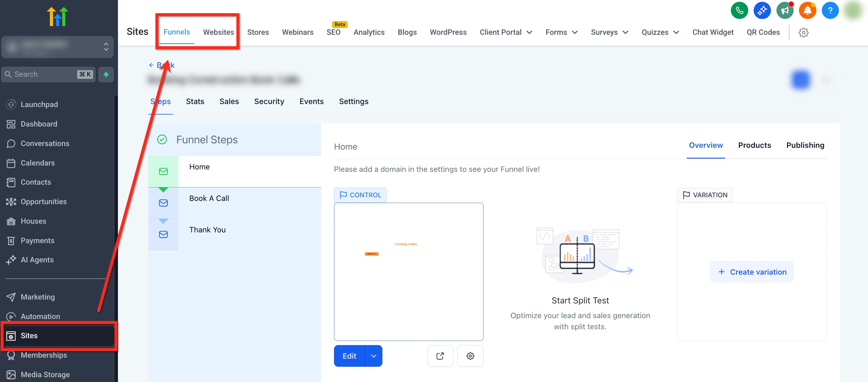
Task: Select Websites in the Sites navigation
Action: pos(218,32)
